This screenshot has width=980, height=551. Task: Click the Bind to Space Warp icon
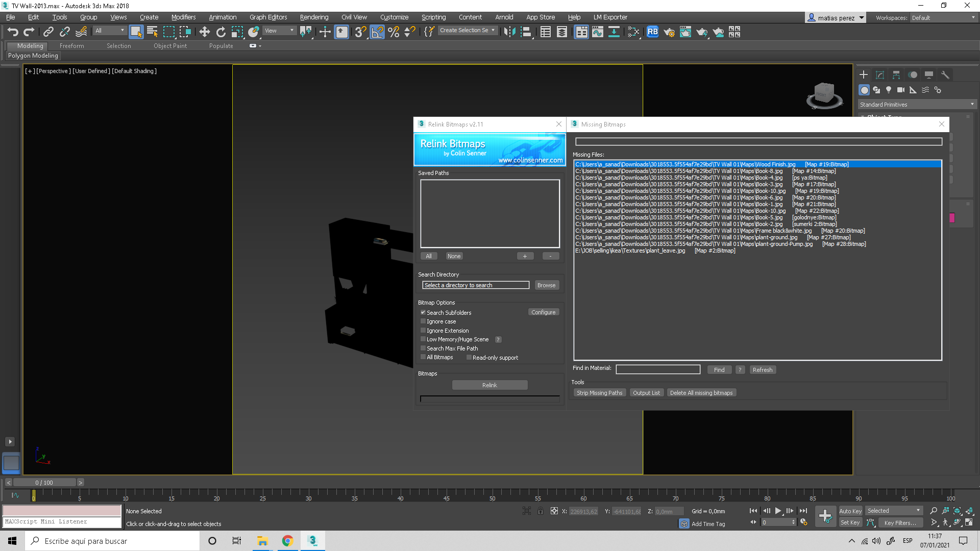coord(81,32)
